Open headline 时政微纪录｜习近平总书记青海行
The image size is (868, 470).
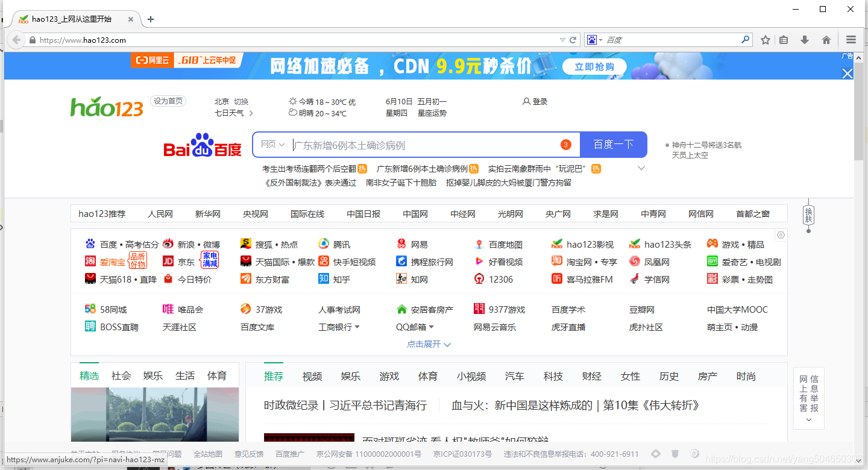tap(345, 406)
